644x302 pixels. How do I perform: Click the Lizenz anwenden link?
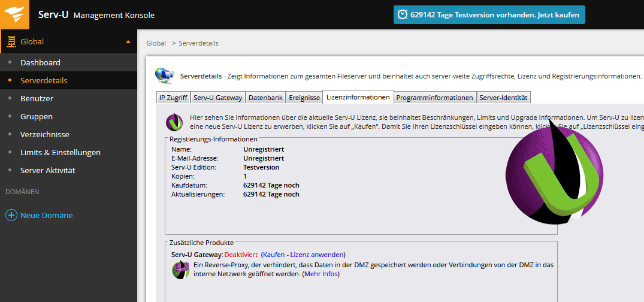(317, 255)
